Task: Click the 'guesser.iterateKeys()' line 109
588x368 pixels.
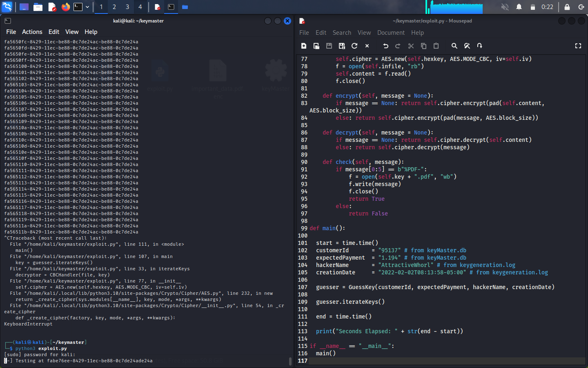Action: coord(350,302)
